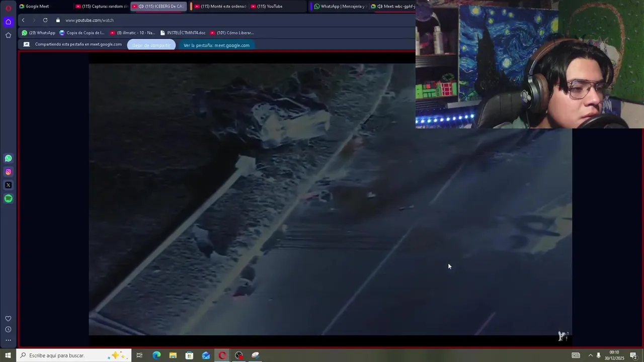Image resolution: width=644 pixels, height=362 pixels.
Task: Reload the YouTube page
Action: 45,20
